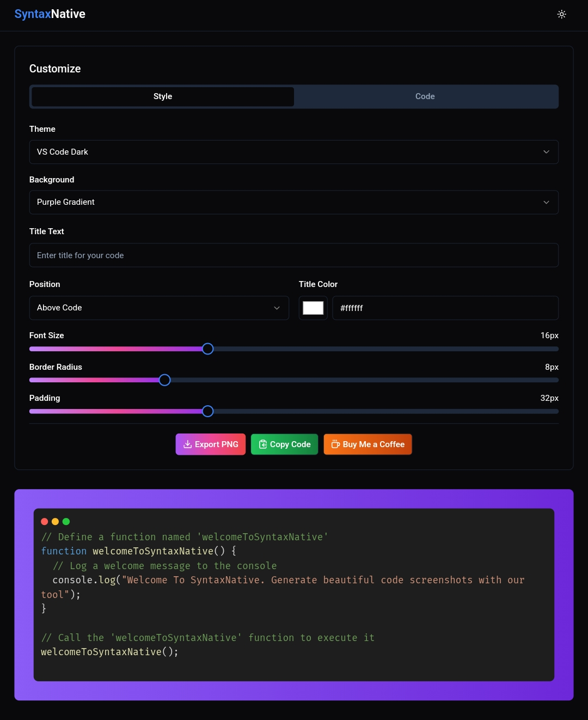The height and width of the screenshot is (720, 588).
Task: Click the Theme label
Action: click(x=42, y=129)
